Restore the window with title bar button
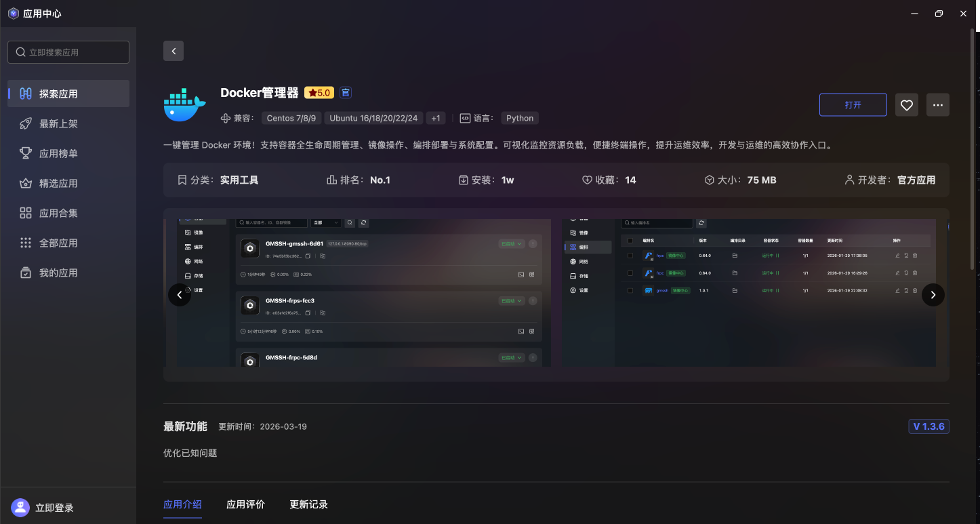The height and width of the screenshot is (524, 980). click(939, 14)
